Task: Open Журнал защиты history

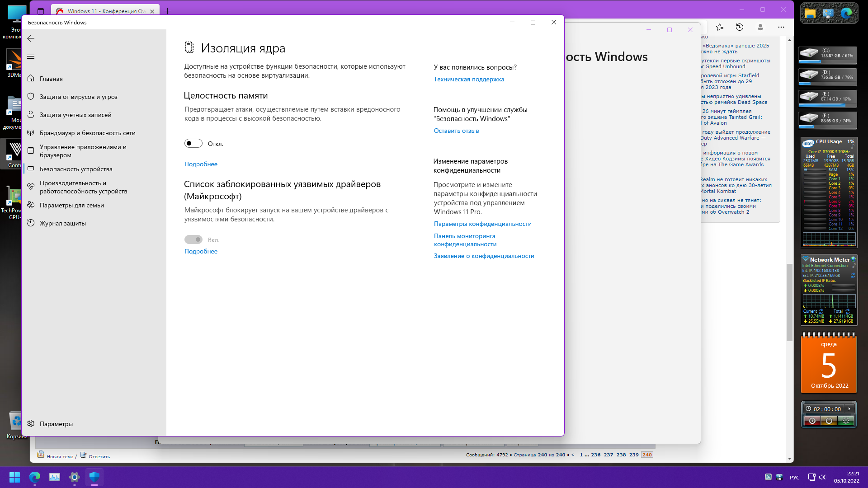Action: [x=62, y=223]
